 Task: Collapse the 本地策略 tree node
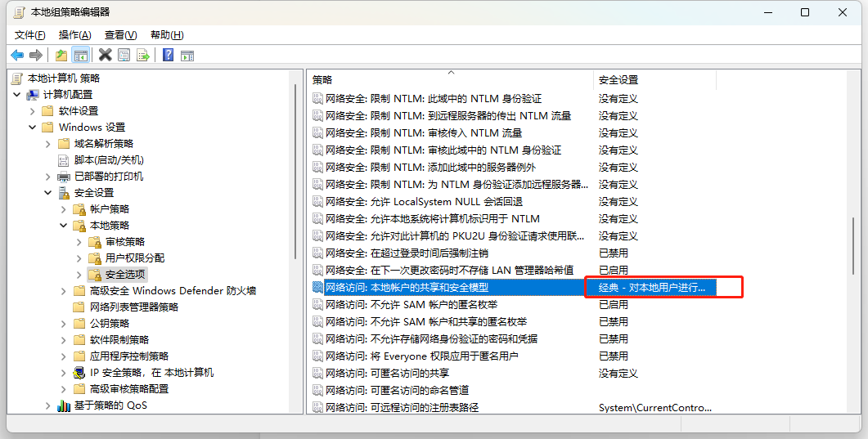click(x=64, y=226)
